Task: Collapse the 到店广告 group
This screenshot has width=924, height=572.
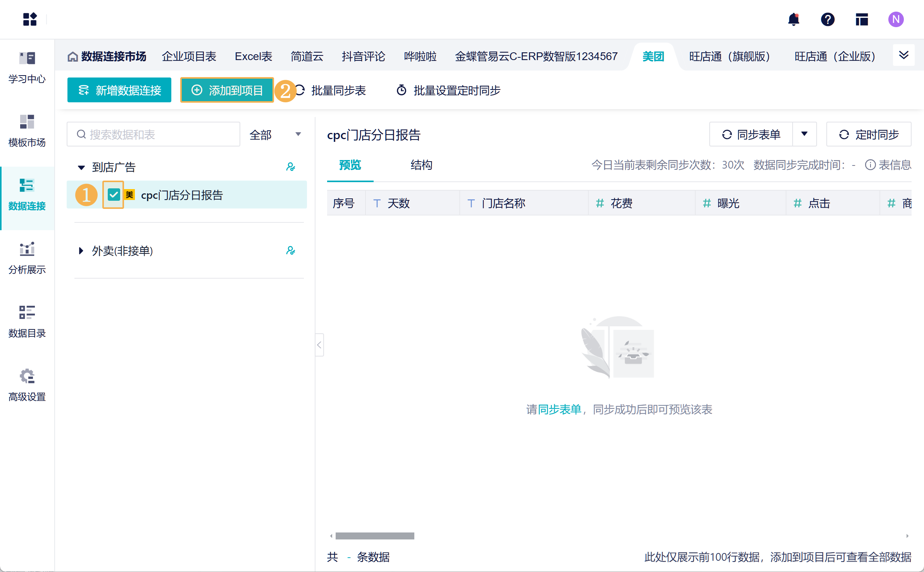Action: click(81, 167)
